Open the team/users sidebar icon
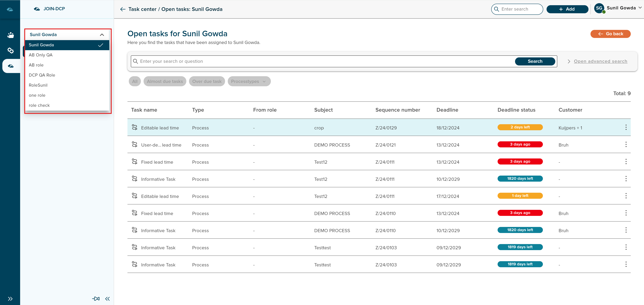The height and width of the screenshot is (305, 644). (10, 35)
